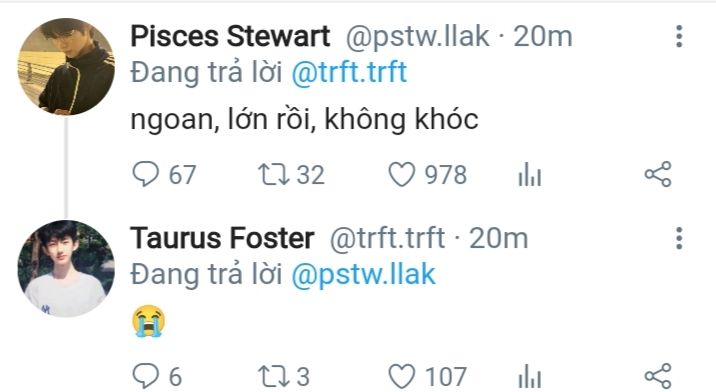Open more options on Taurus Foster's tweet
This screenshot has height=392, width=716.
tap(679, 238)
